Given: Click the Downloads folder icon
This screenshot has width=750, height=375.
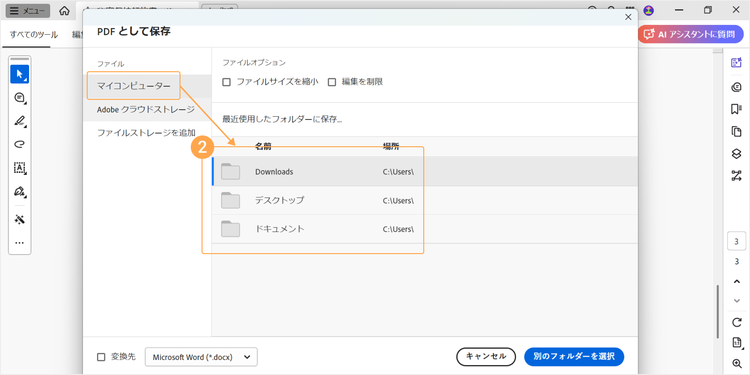Looking at the screenshot, I should click(x=231, y=172).
